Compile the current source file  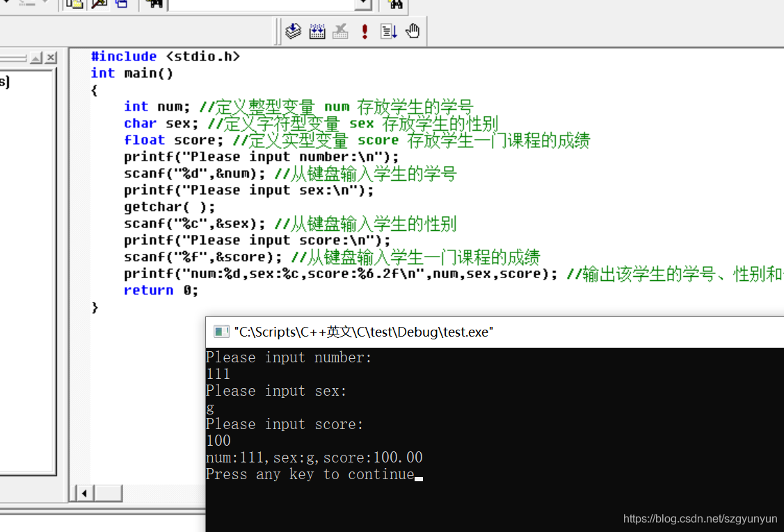click(x=293, y=31)
